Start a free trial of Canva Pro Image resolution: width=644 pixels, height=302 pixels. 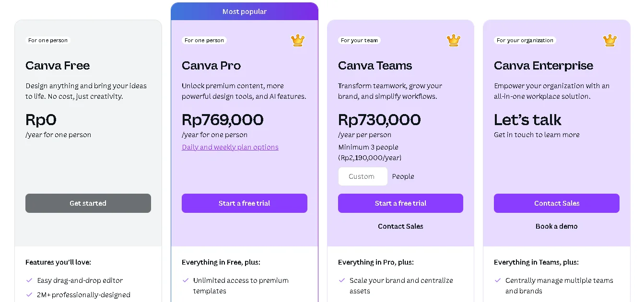click(x=245, y=203)
